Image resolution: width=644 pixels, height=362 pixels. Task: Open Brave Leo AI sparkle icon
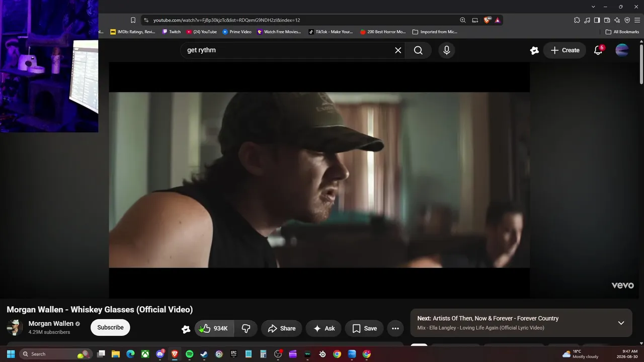tap(617, 20)
